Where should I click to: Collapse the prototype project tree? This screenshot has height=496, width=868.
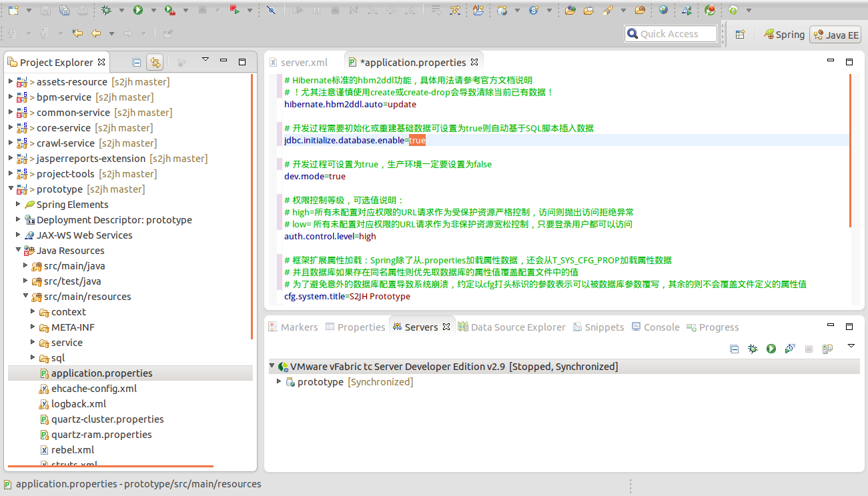click(x=11, y=189)
